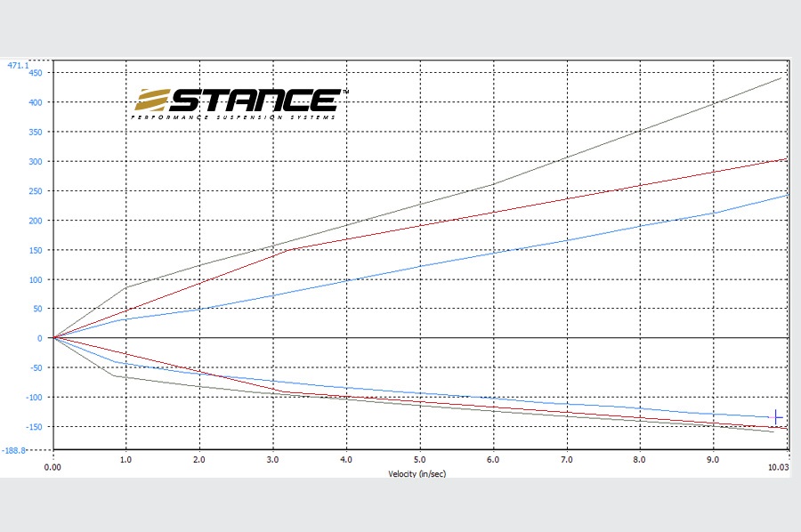Click the PERFORMANCE SUSPENSION SYSTEMS tagline text
801x532 pixels.
234,117
